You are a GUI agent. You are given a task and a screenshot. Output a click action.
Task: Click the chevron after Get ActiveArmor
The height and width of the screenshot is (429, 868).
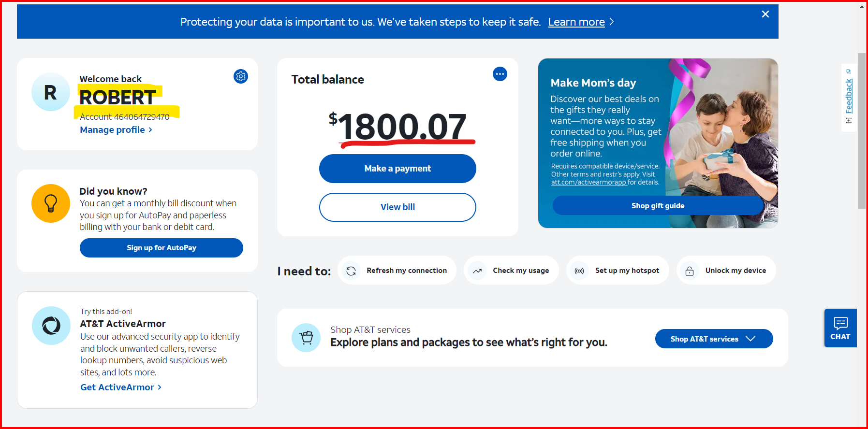(x=160, y=387)
